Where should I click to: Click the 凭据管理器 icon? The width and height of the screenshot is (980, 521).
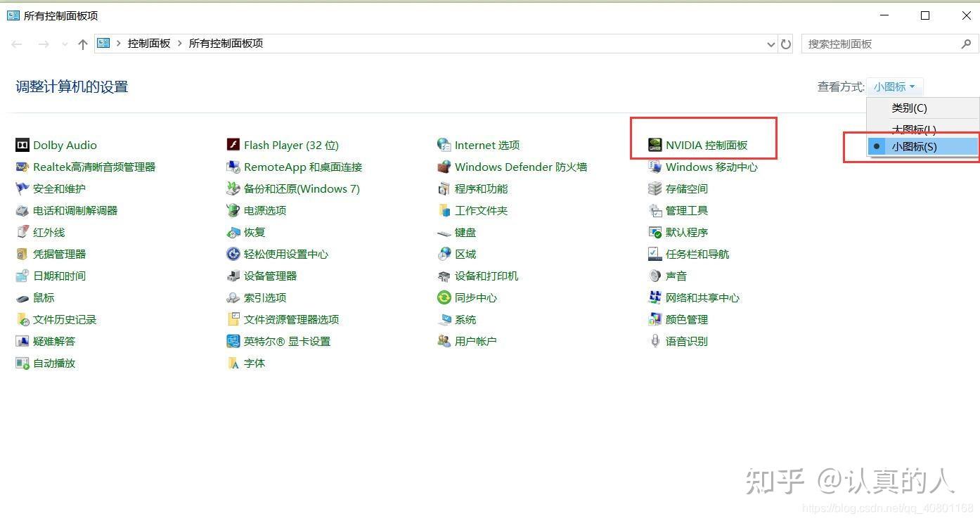pos(22,255)
